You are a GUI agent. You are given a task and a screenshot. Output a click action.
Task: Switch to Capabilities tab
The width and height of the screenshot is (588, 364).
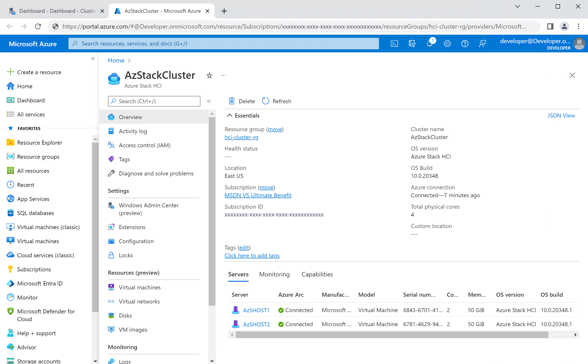pyautogui.click(x=317, y=274)
